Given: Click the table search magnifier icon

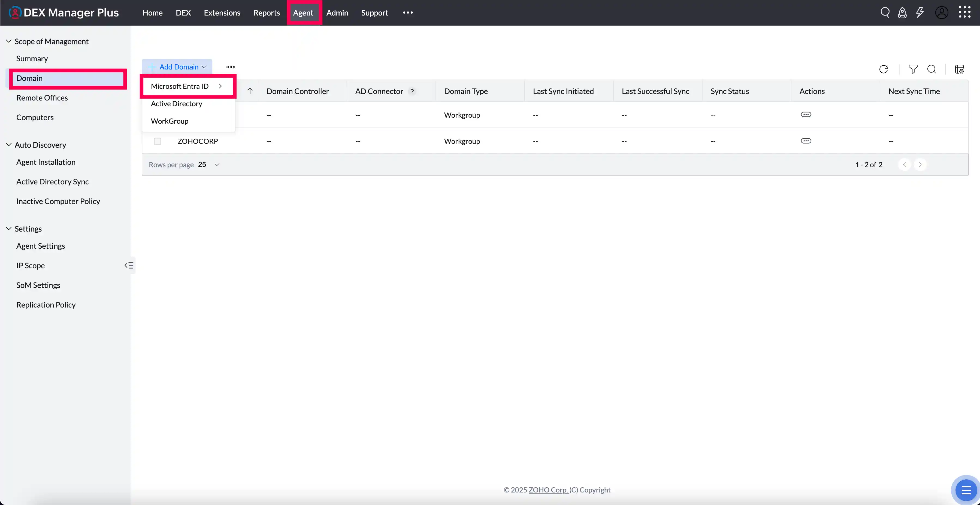Looking at the screenshot, I should [932, 69].
